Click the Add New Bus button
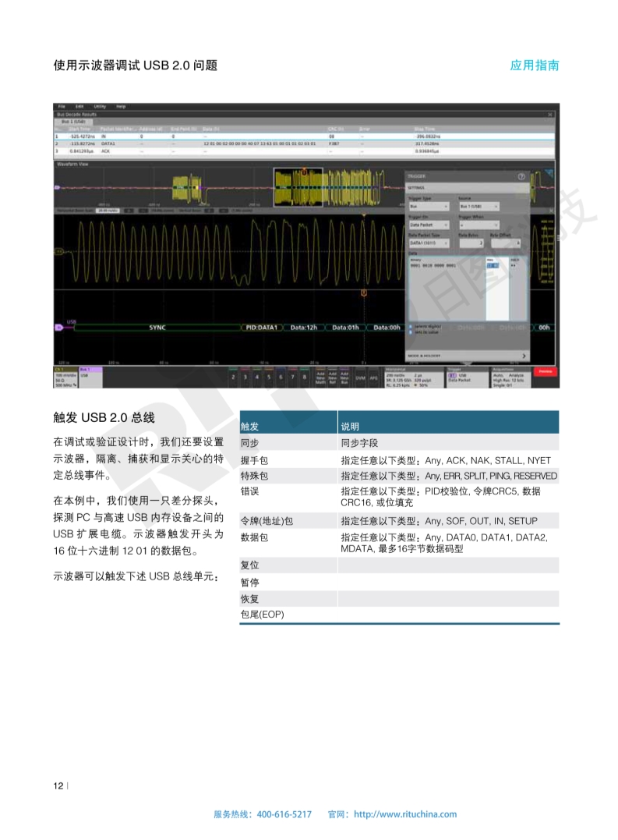 (x=344, y=377)
